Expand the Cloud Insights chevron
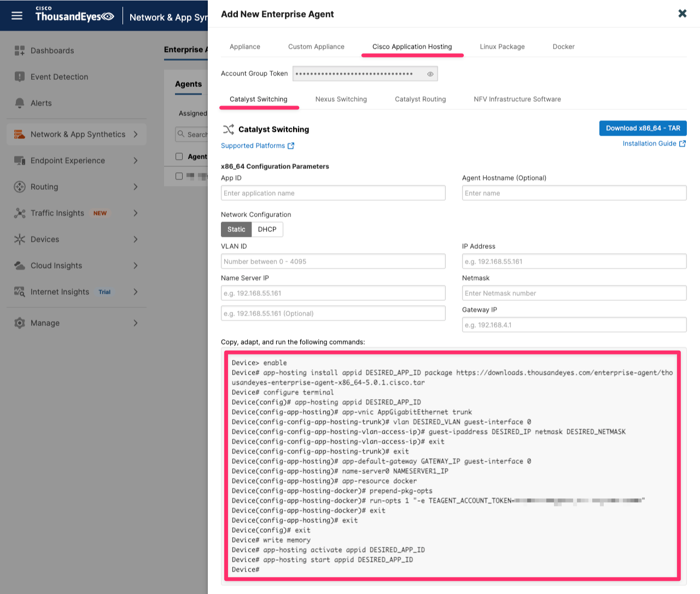 (136, 265)
